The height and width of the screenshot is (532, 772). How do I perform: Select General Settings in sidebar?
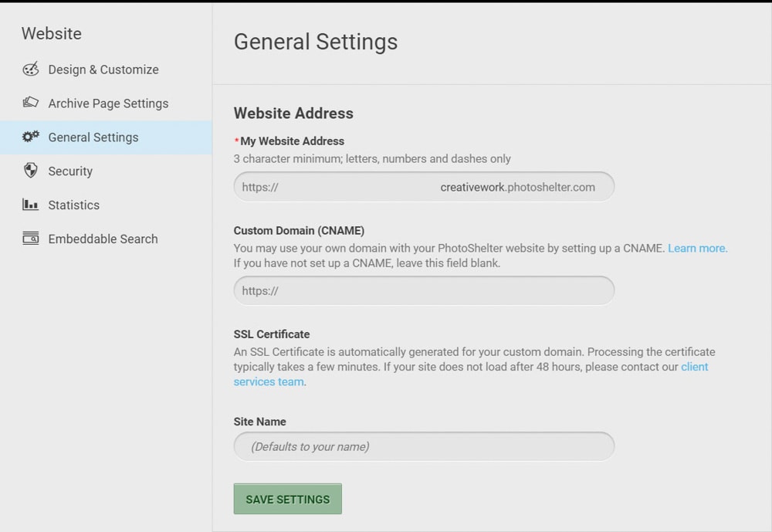pos(106,137)
